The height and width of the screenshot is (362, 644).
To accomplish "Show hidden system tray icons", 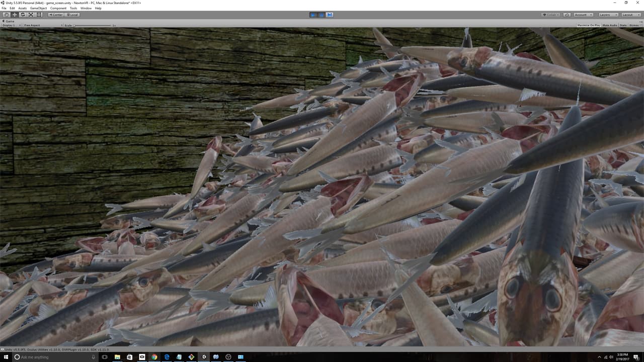I will click(x=599, y=357).
